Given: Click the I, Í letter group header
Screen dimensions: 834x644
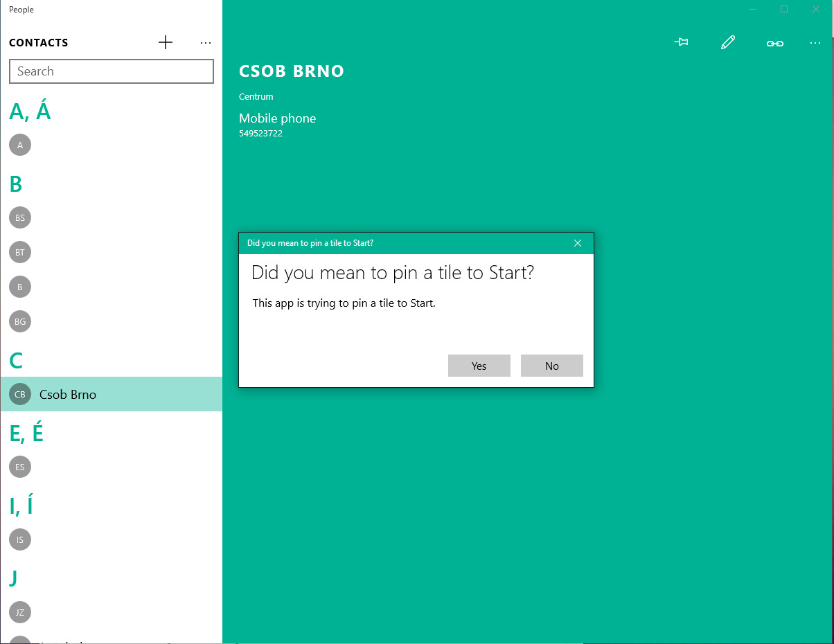Looking at the screenshot, I should click(x=21, y=506).
